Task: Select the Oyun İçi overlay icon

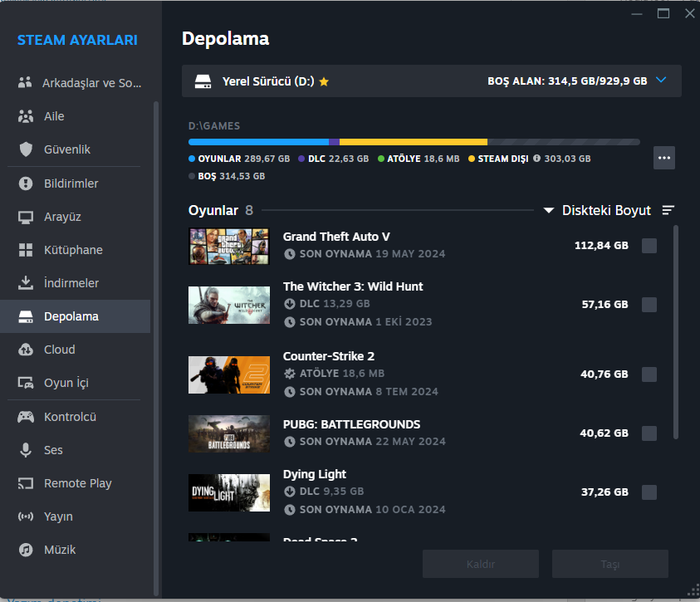Action: [26, 383]
